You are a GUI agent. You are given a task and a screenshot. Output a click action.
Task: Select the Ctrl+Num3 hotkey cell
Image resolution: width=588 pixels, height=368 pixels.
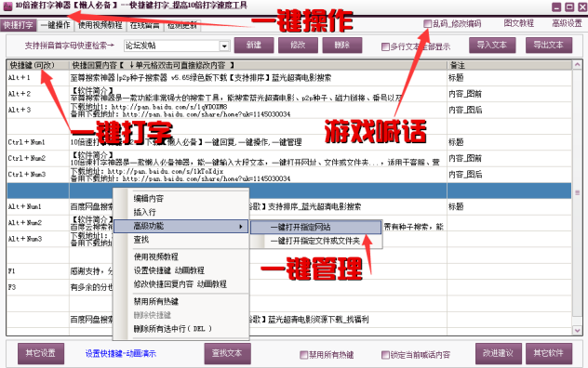tap(37, 175)
